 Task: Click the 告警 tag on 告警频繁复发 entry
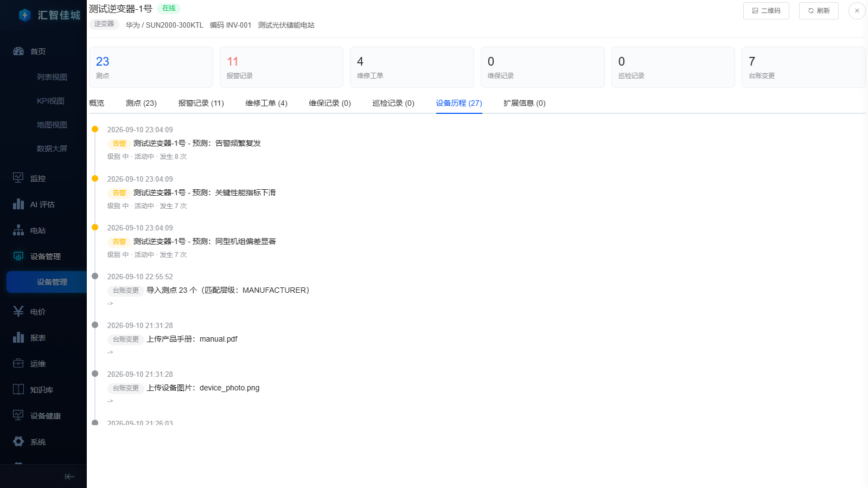119,144
